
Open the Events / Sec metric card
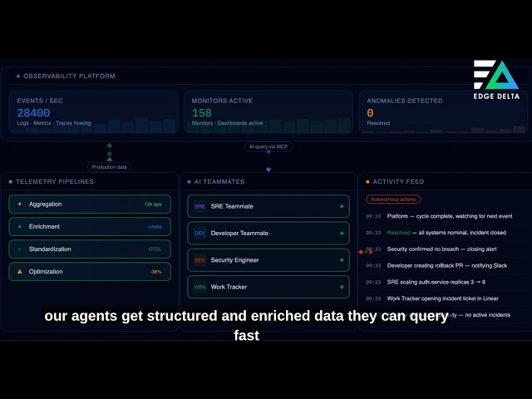tap(93, 112)
